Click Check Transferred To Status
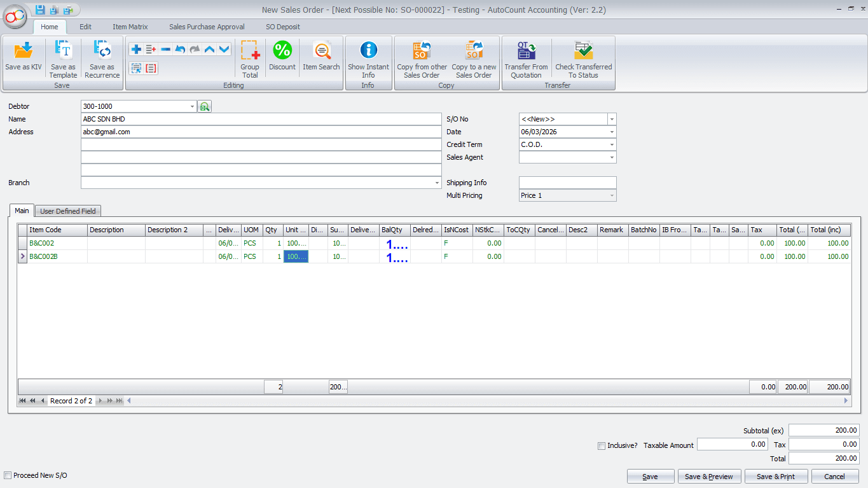 click(x=583, y=57)
